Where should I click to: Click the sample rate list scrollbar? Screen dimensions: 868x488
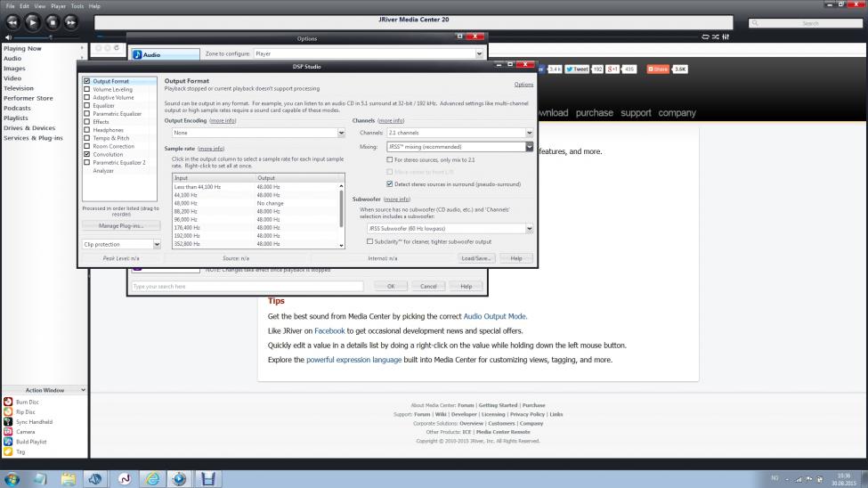[x=341, y=208]
